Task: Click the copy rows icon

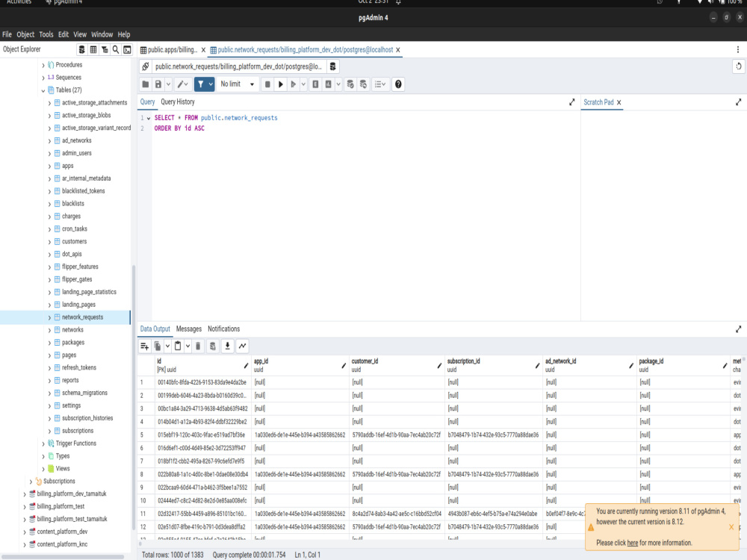Action: 158,346
